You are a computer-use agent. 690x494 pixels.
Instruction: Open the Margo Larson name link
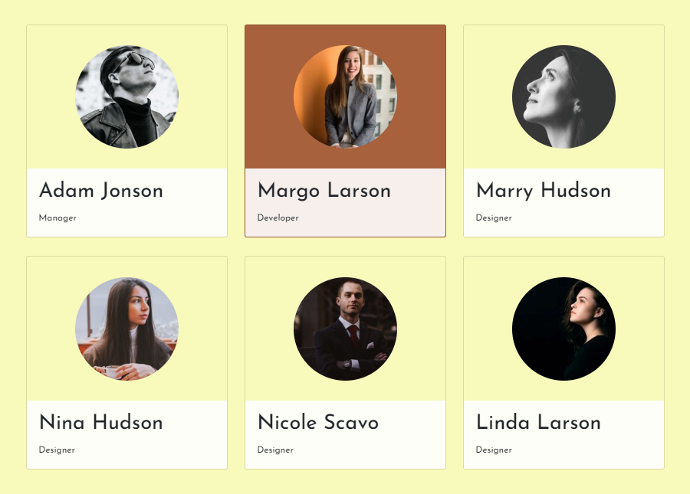point(324,190)
